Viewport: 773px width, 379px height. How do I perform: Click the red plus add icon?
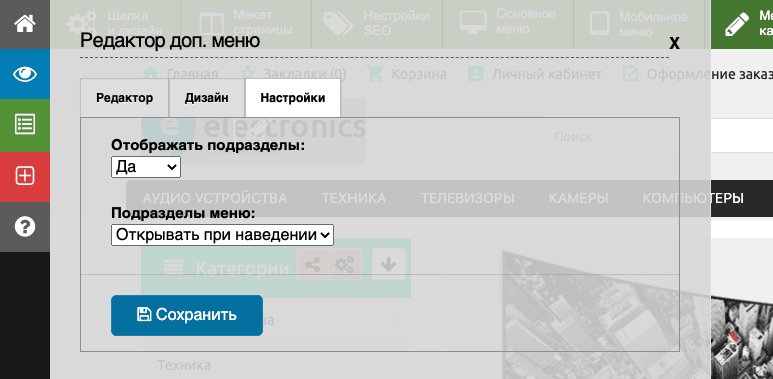25,176
